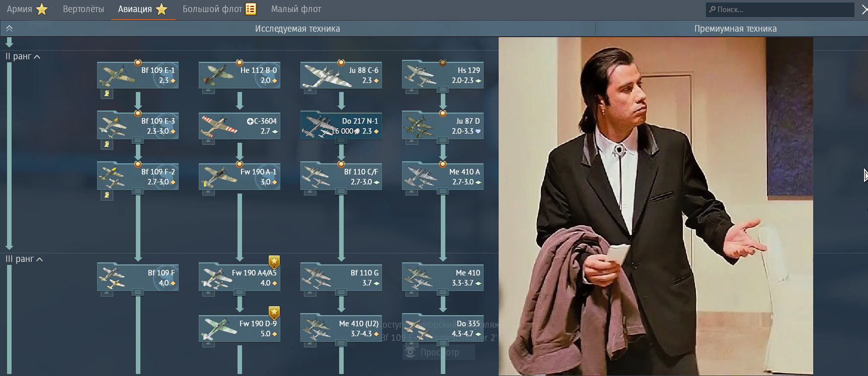Select the Fw 190 D-9 aircraft card
Image resolution: width=868 pixels, height=376 pixels.
click(240, 328)
